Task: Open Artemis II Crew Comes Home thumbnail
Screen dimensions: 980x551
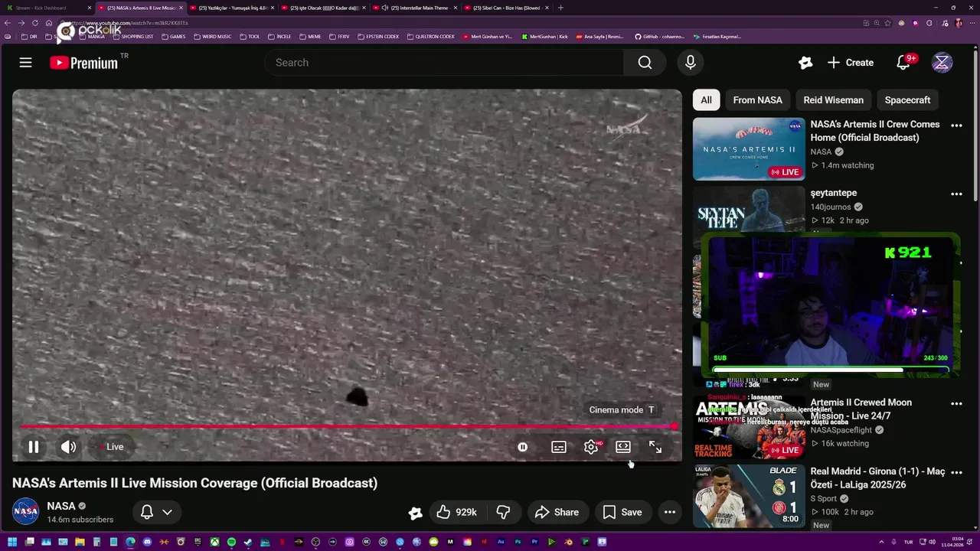Action: [x=749, y=148]
